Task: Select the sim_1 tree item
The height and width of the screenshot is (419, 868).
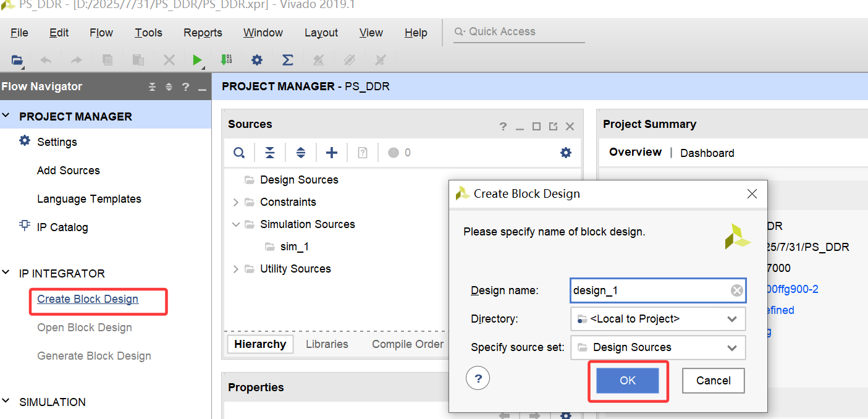Action: coord(294,247)
